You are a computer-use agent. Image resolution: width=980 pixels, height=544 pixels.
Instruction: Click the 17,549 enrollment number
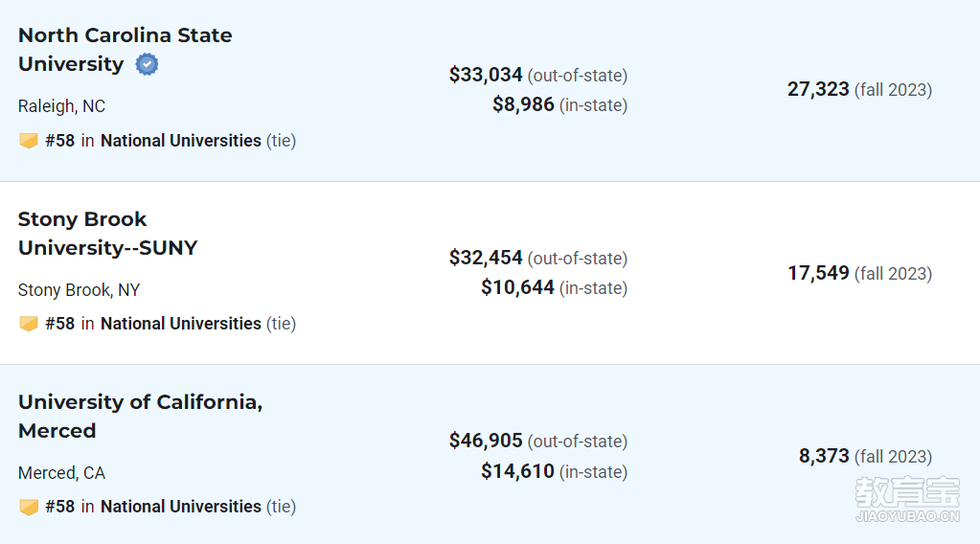818,273
